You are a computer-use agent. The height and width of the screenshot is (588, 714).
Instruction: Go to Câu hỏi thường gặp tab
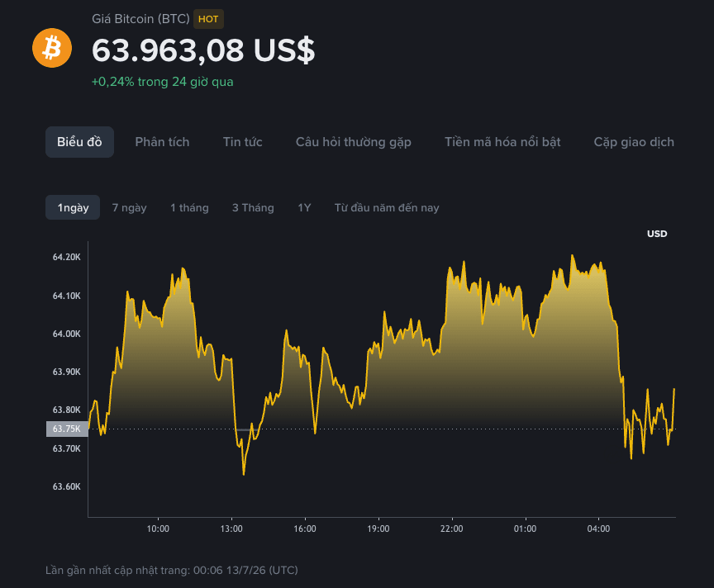coord(354,142)
